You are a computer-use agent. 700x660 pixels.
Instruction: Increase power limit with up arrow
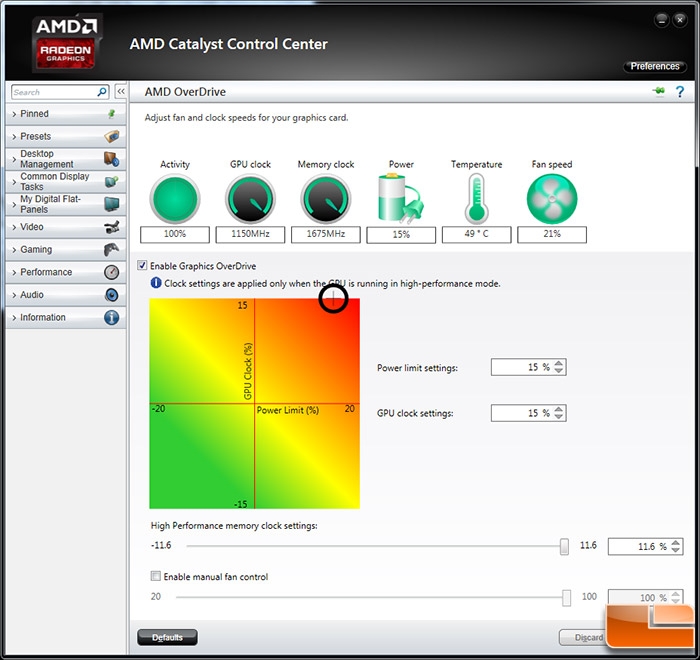coord(558,363)
